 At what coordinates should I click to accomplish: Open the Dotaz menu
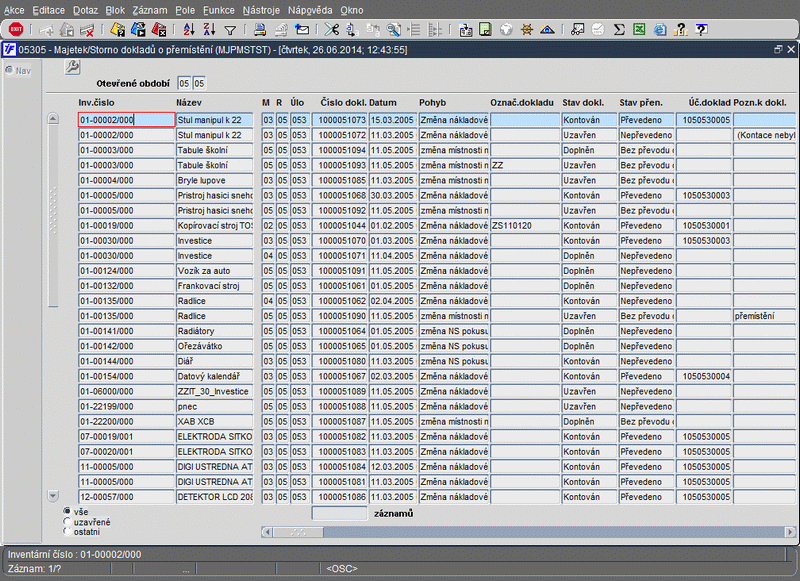(85, 10)
